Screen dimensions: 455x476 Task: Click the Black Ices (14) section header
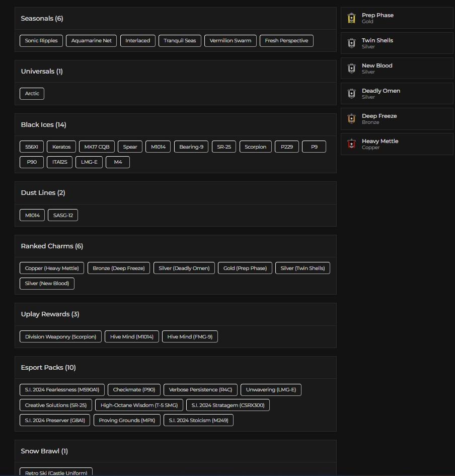pos(44,125)
